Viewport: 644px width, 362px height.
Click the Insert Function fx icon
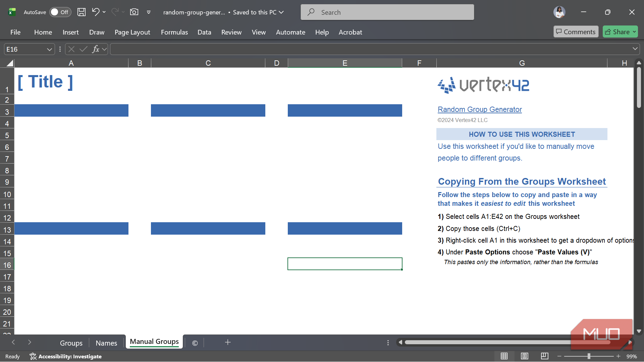point(96,49)
